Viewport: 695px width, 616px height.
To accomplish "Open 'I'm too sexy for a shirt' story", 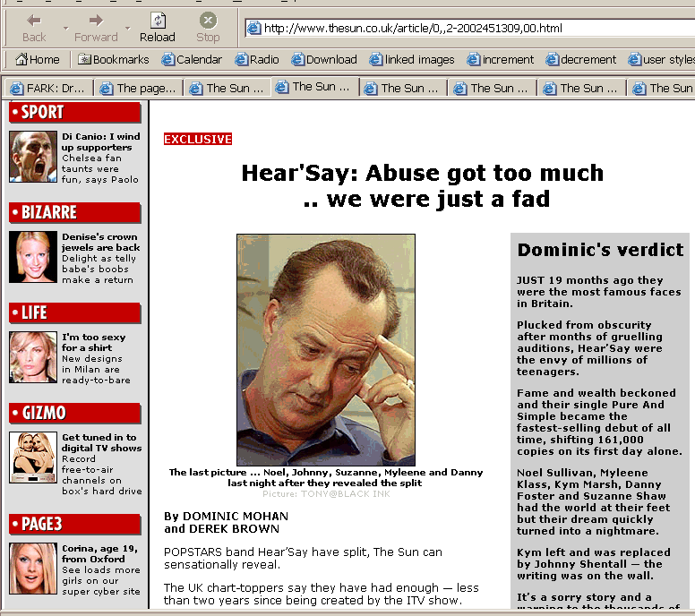I will point(93,342).
